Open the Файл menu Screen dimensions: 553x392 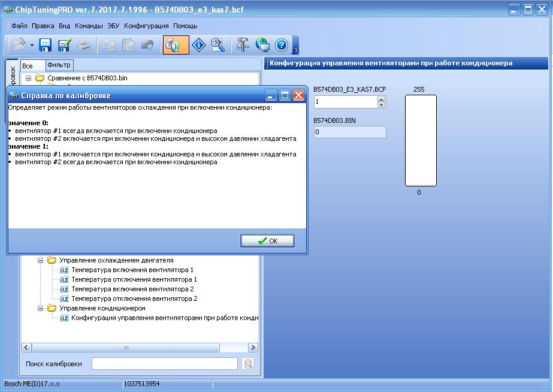(19, 26)
